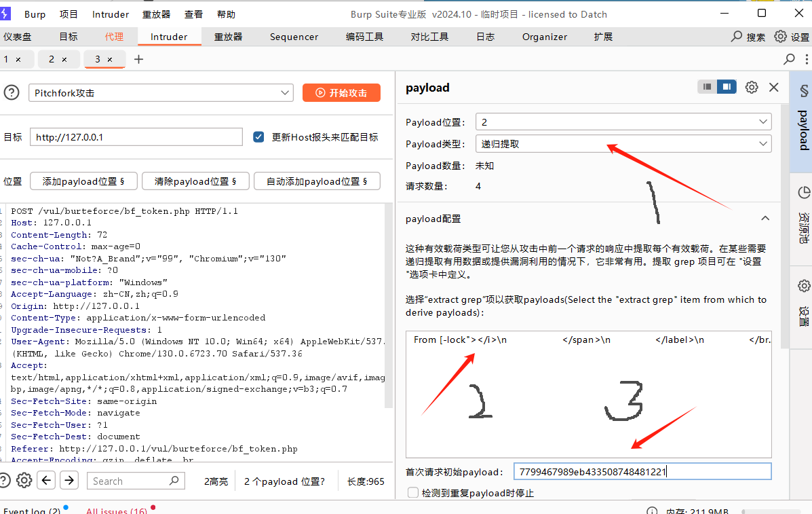Screen dimensions: 812x514
Task: Switch to the 仪表盘 tab
Action: [x=17, y=37]
